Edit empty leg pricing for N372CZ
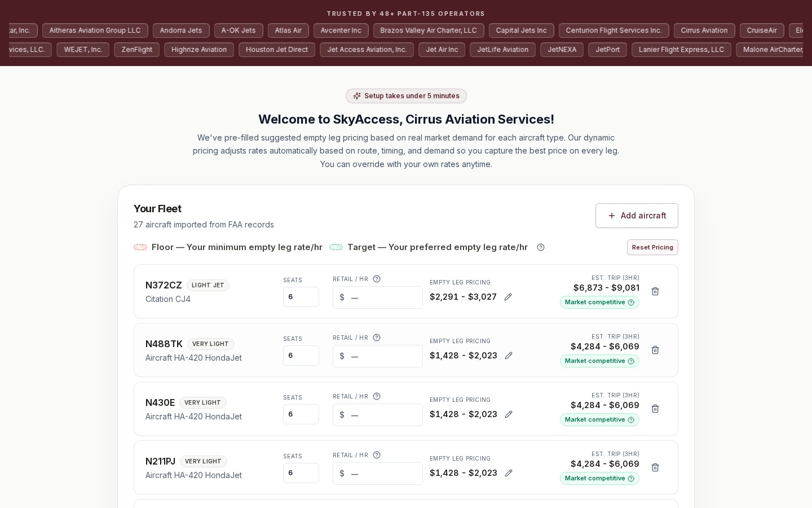812x508 pixels. point(508,297)
